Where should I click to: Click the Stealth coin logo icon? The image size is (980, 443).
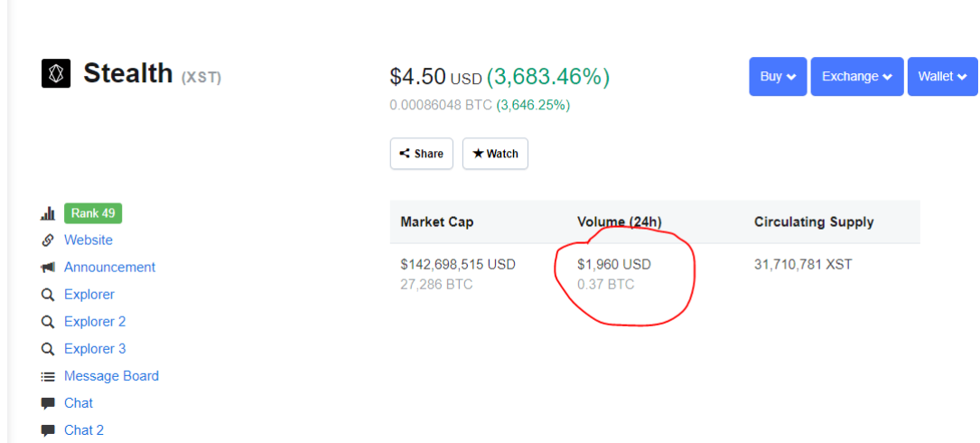point(56,73)
